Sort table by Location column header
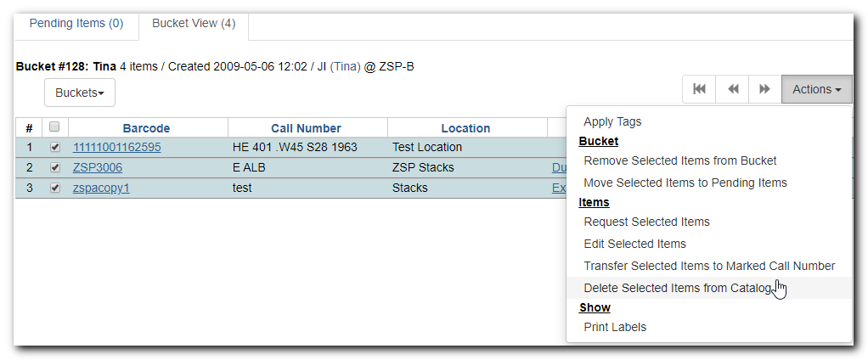This screenshot has width=868, height=360. 465,128
